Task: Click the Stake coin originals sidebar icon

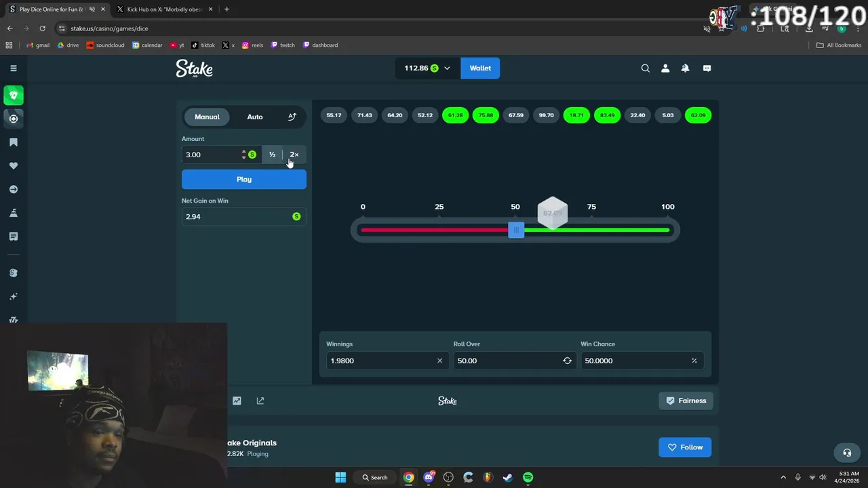Action: pyautogui.click(x=13, y=272)
